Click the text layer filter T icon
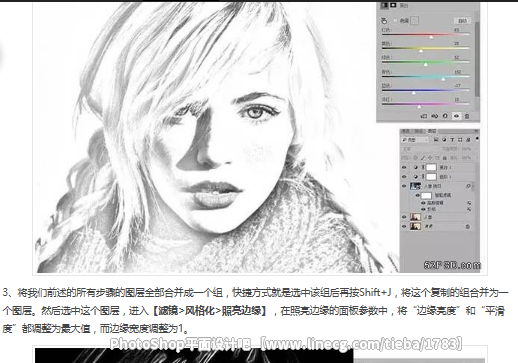518x363 pixels. 452,140
